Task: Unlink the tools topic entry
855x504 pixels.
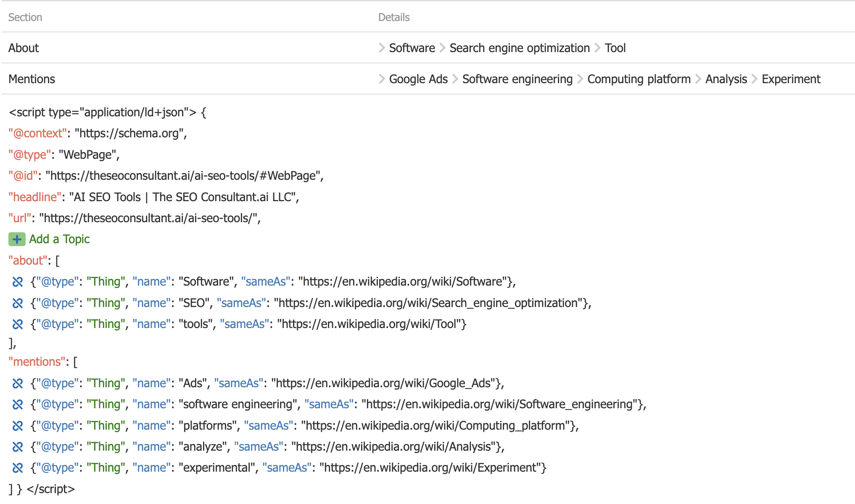Action: 17,324
